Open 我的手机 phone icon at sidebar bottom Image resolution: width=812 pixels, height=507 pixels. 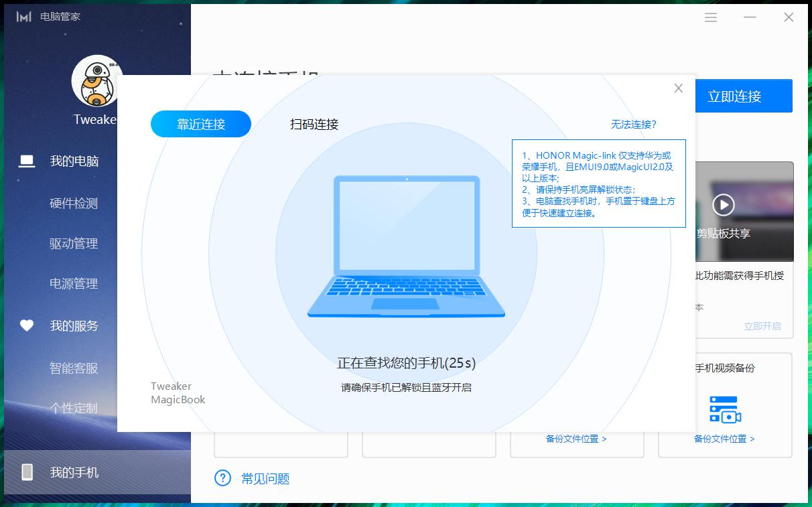tap(27, 472)
